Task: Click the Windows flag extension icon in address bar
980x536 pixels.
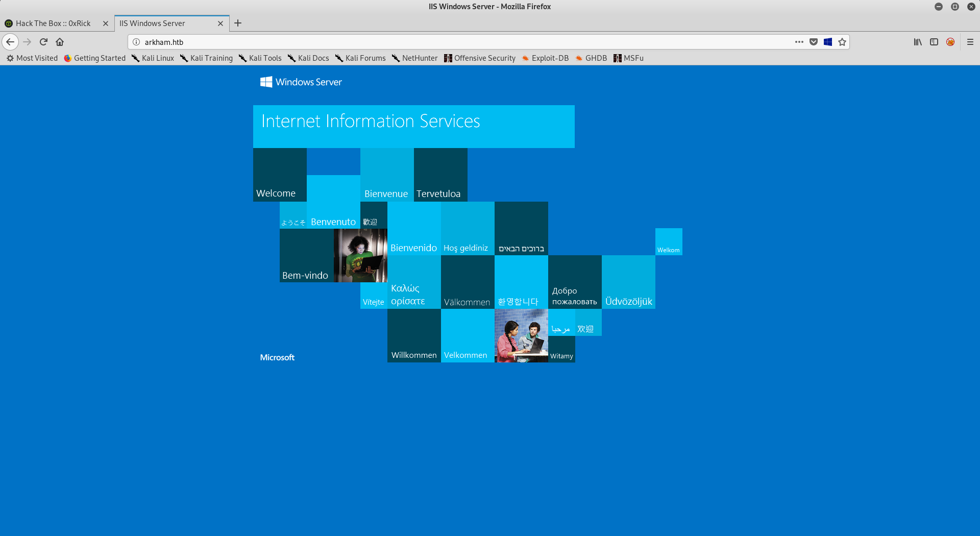Action: click(828, 42)
